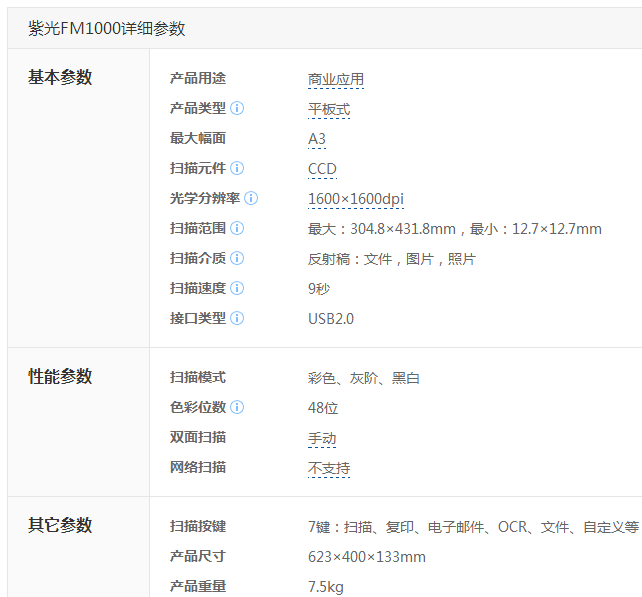642x597 pixels.
Task: Select the 紫光FM1000详细参数 heading
Action: [x=106, y=29]
